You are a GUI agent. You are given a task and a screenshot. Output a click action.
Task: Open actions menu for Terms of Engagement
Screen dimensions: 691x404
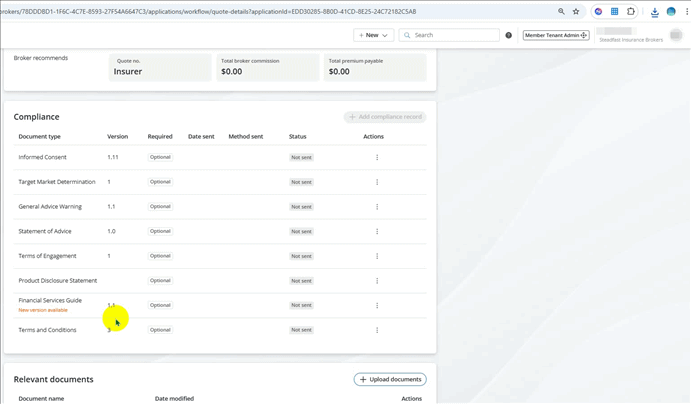[x=377, y=256]
